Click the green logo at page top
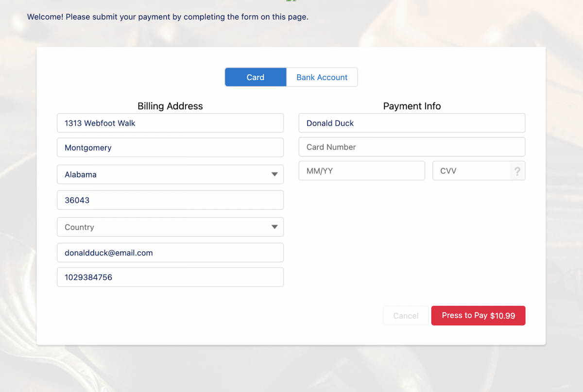The width and height of the screenshot is (583, 392). tap(291, 1)
